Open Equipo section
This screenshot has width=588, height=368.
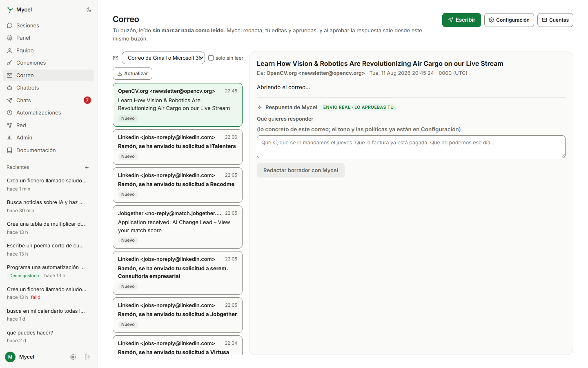[49, 50]
